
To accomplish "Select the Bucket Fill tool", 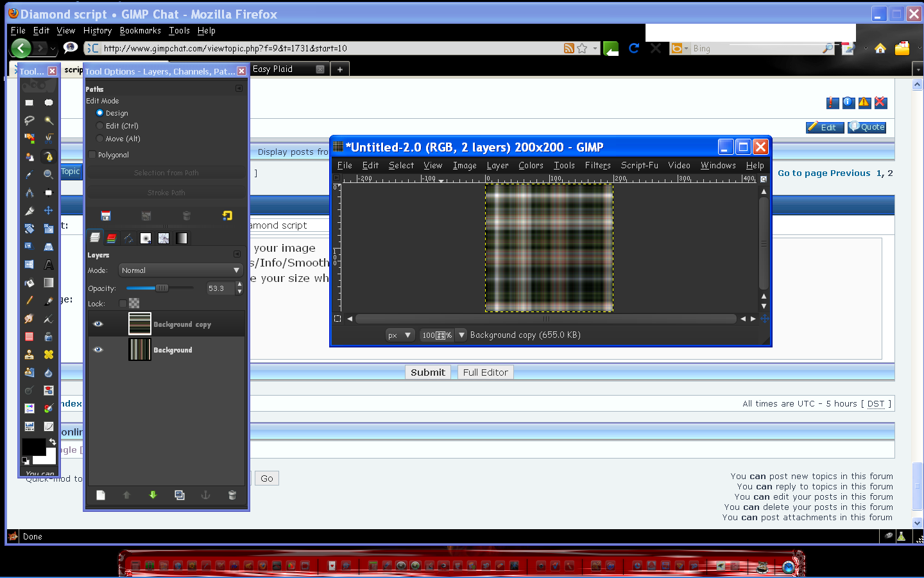I will click(x=29, y=282).
